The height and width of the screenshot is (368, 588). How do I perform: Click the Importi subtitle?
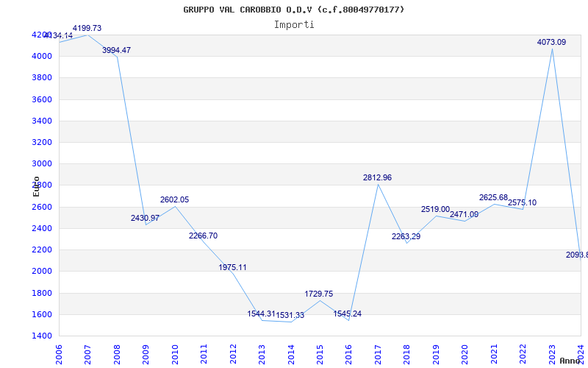pos(294,25)
